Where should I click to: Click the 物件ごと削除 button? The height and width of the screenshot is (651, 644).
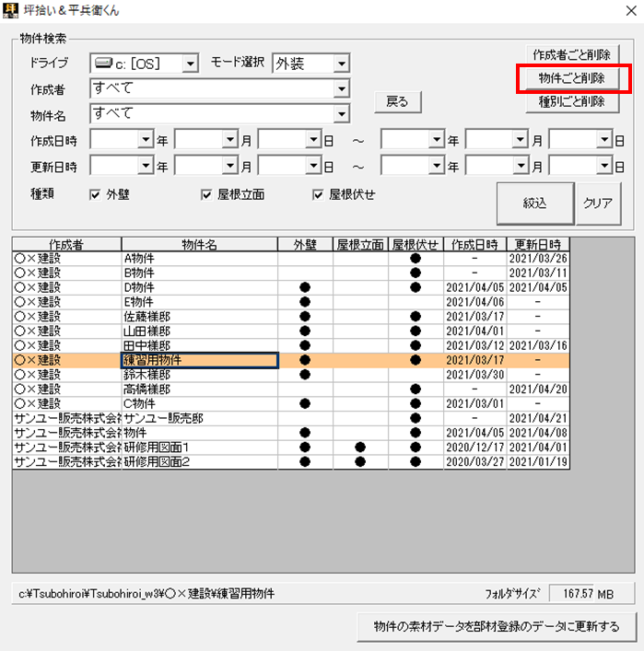click(572, 78)
